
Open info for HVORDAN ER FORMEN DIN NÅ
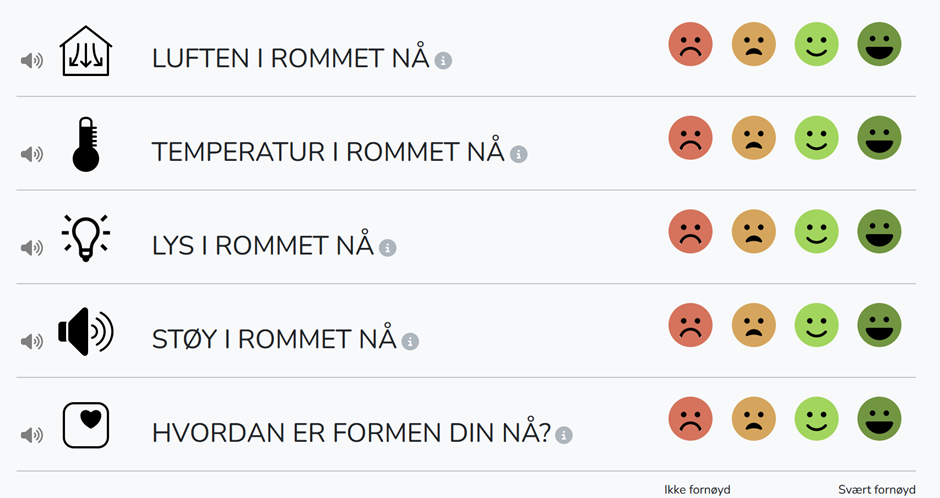(564, 435)
